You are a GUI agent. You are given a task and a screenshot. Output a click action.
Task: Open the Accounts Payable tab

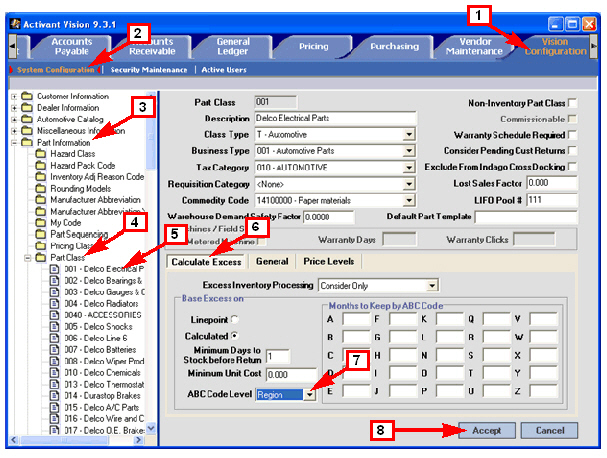[72, 46]
